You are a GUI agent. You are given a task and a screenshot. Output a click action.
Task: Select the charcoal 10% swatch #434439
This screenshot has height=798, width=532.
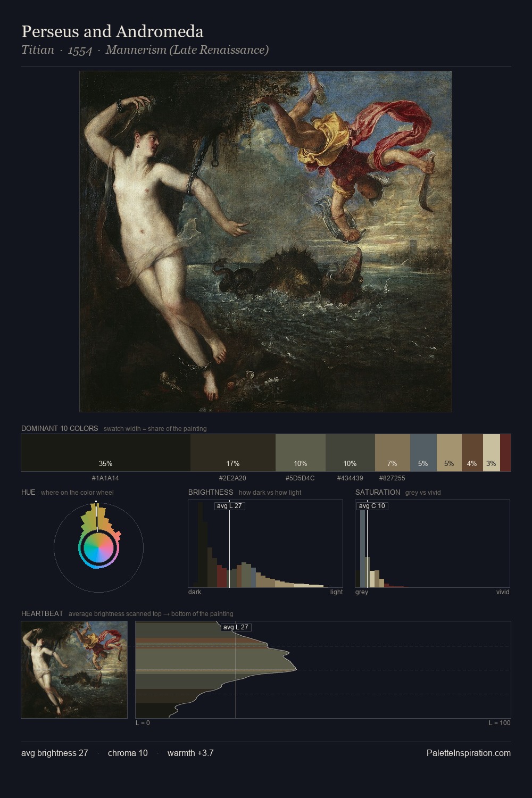350,453
